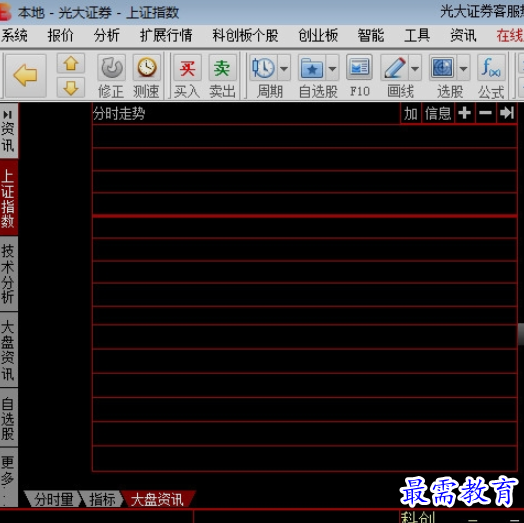Open the 分析 menu

[x=106, y=35]
